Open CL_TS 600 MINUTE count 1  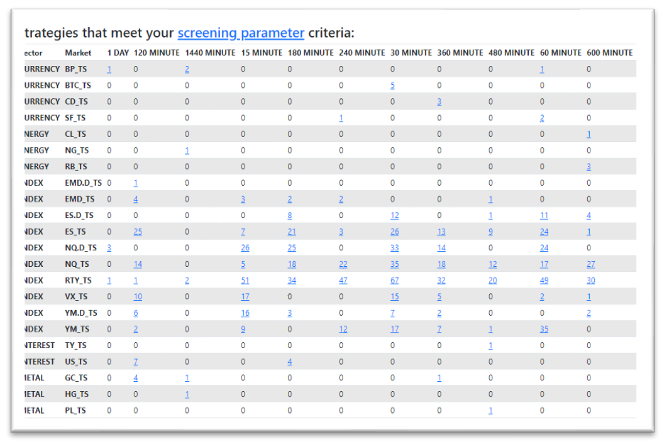(589, 134)
